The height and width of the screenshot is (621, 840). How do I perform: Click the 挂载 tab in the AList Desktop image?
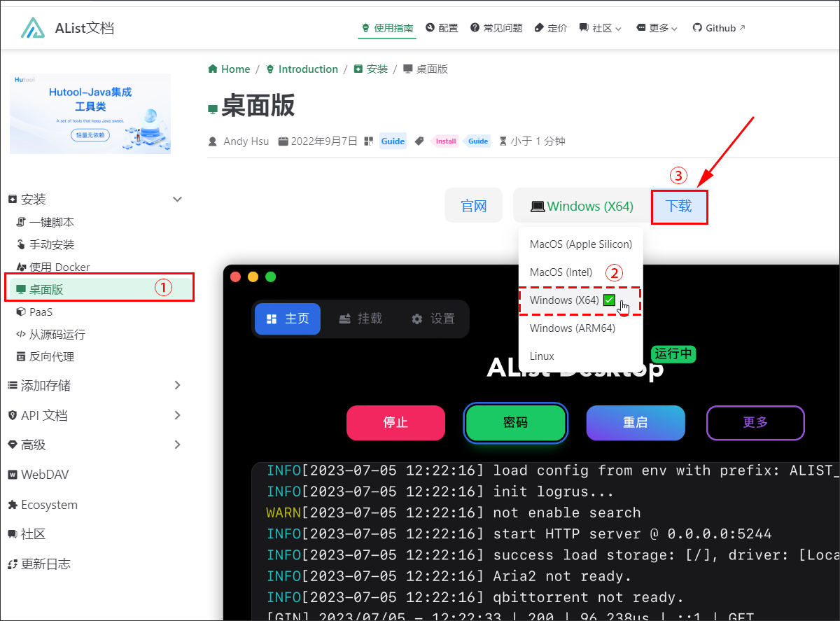(x=360, y=319)
